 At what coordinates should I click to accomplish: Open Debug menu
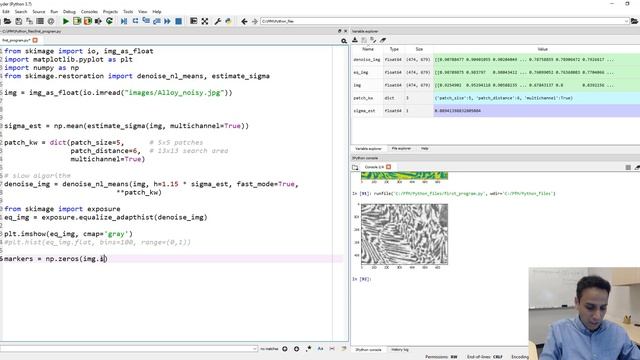[69, 12]
